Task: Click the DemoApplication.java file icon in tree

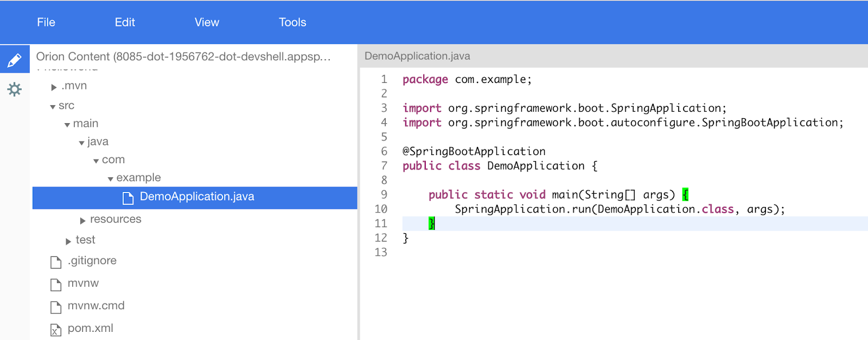Action: pos(128,198)
